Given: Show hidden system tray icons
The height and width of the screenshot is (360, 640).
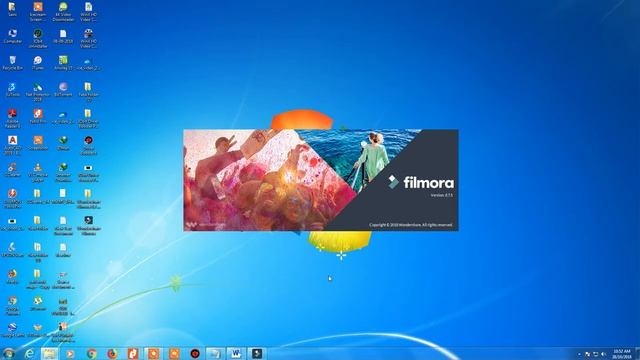Looking at the screenshot, I should [580, 354].
